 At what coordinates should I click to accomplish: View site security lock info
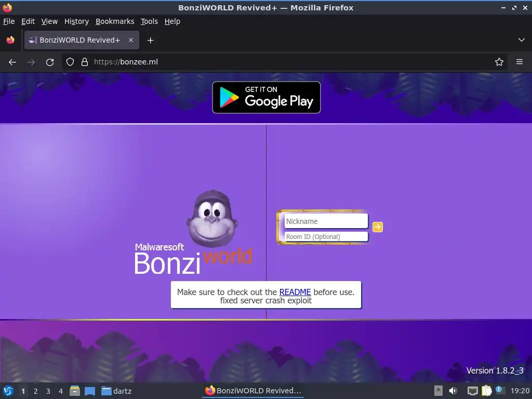85,62
